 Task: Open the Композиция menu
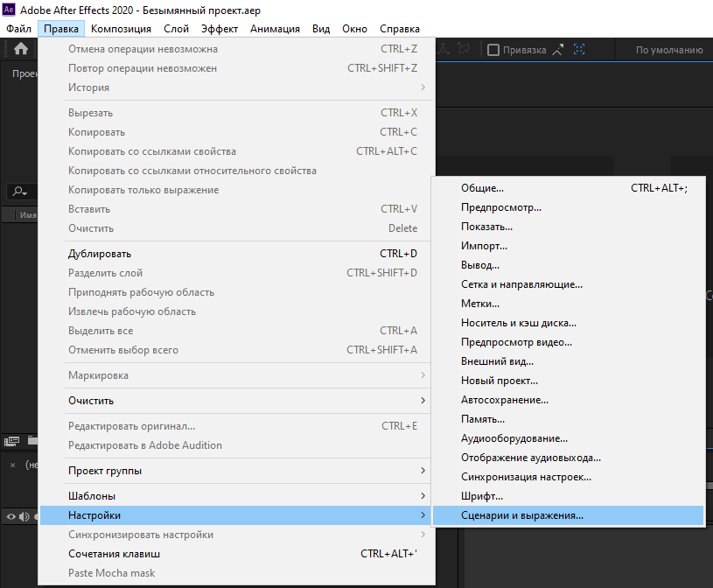(x=121, y=29)
